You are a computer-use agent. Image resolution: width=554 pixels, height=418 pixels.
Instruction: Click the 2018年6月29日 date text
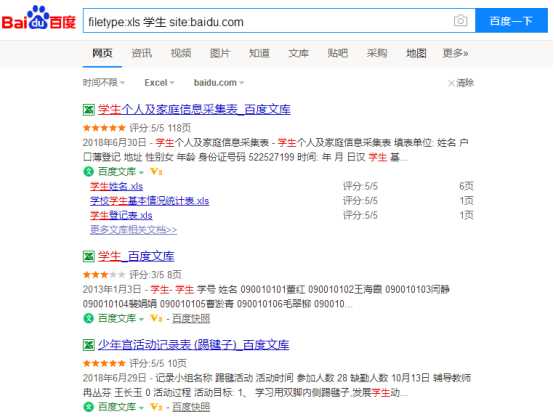pyautogui.click(x=114, y=378)
